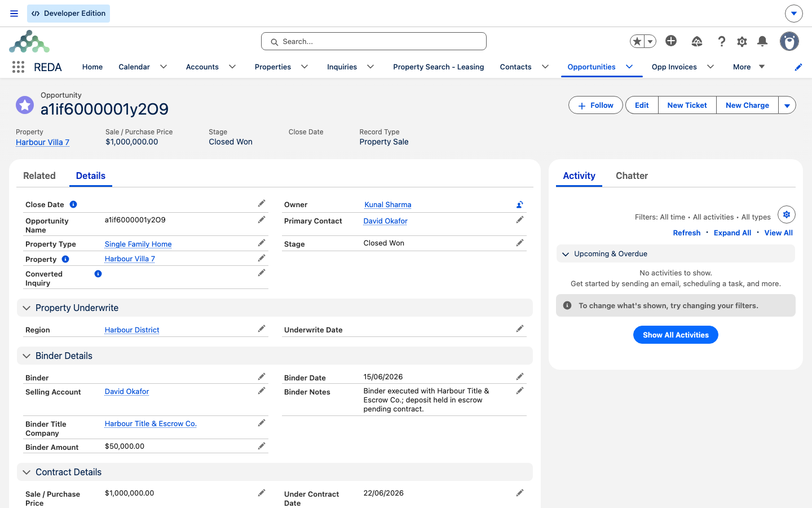Click the pencil to edit navigation bar
The width and height of the screenshot is (812, 508).
coord(798,67)
